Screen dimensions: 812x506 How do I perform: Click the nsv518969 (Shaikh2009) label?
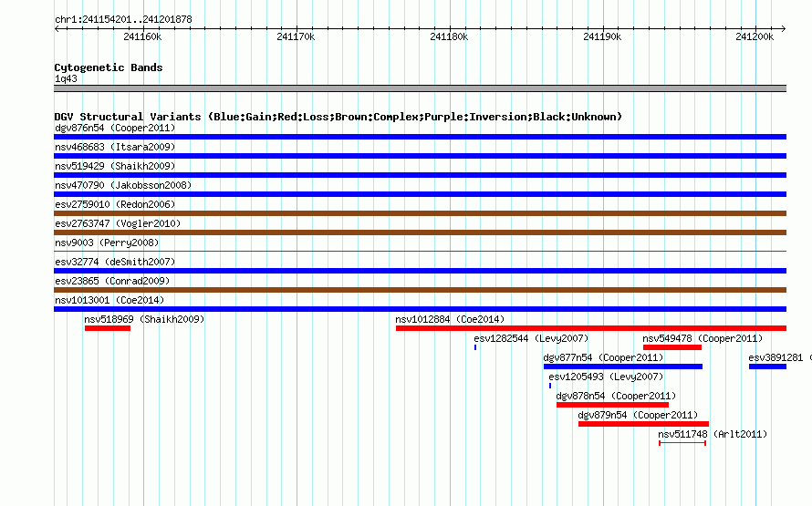click(x=144, y=319)
